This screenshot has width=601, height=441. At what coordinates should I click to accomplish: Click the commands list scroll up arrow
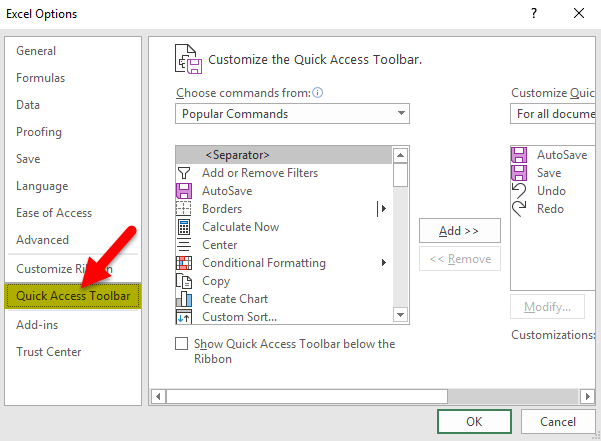point(401,155)
